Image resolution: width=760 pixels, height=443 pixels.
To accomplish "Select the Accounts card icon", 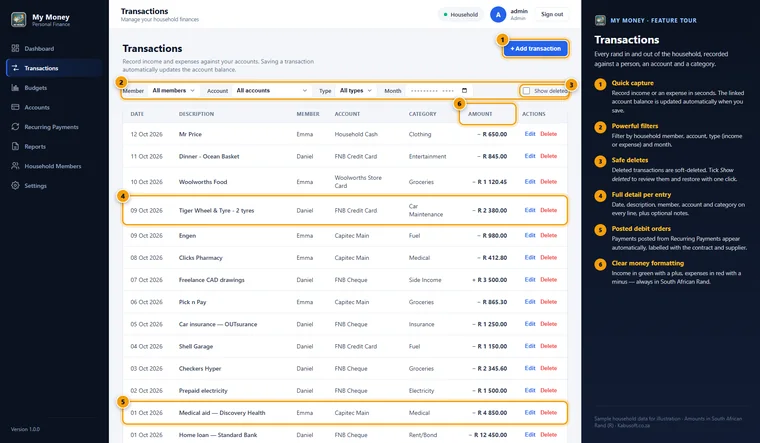I will [x=16, y=107].
